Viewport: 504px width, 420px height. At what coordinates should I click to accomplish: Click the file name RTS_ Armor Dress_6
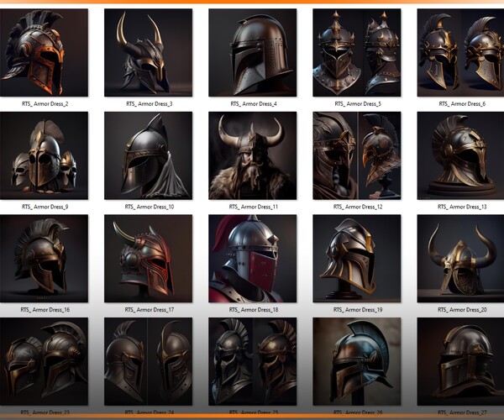click(462, 104)
